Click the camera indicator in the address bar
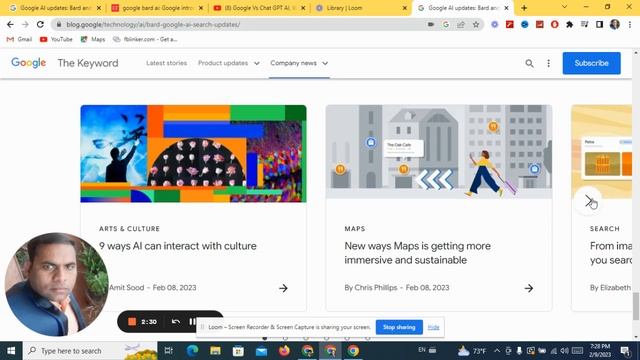The image size is (640, 360). tap(431, 24)
